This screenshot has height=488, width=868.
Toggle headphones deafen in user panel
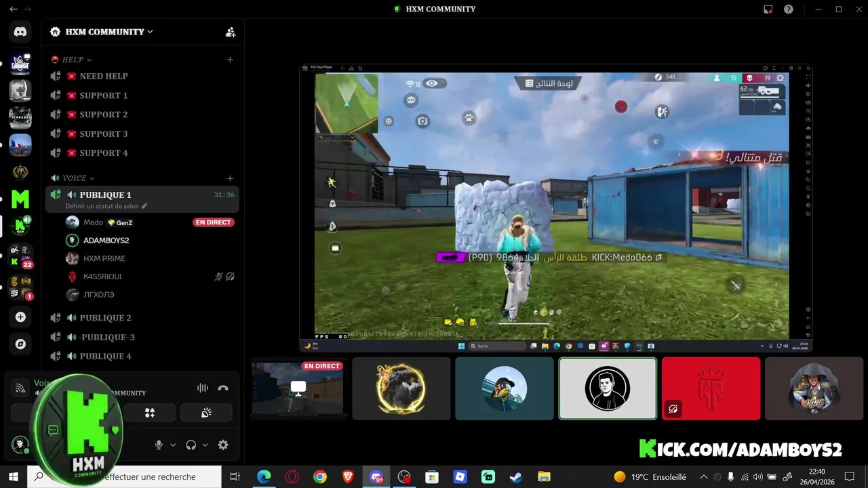[191, 445]
